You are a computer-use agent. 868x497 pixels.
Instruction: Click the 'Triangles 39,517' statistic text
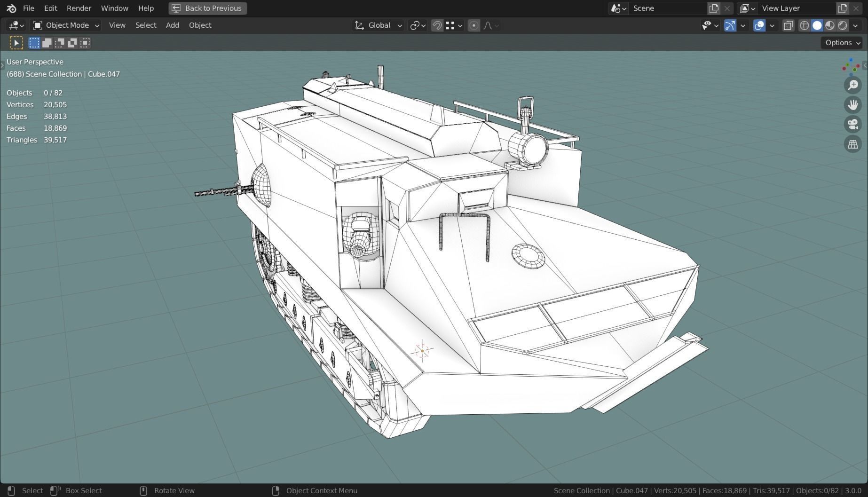(x=37, y=140)
